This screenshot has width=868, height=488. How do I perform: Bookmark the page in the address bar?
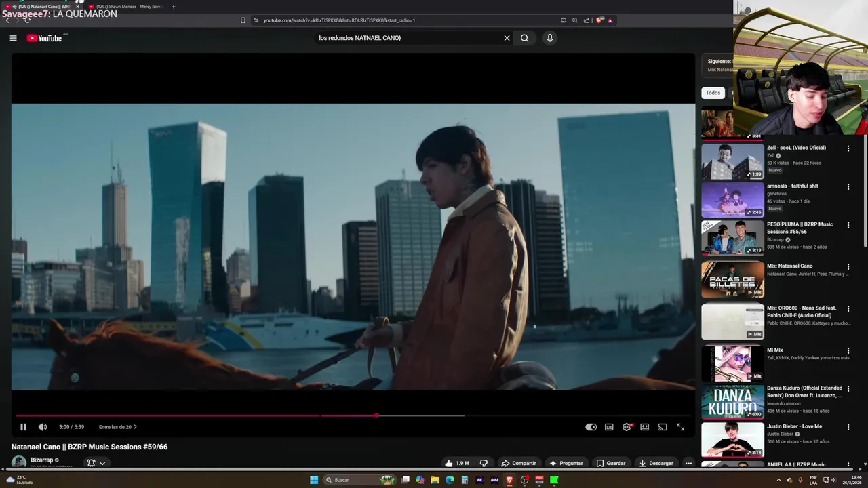[243, 20]
